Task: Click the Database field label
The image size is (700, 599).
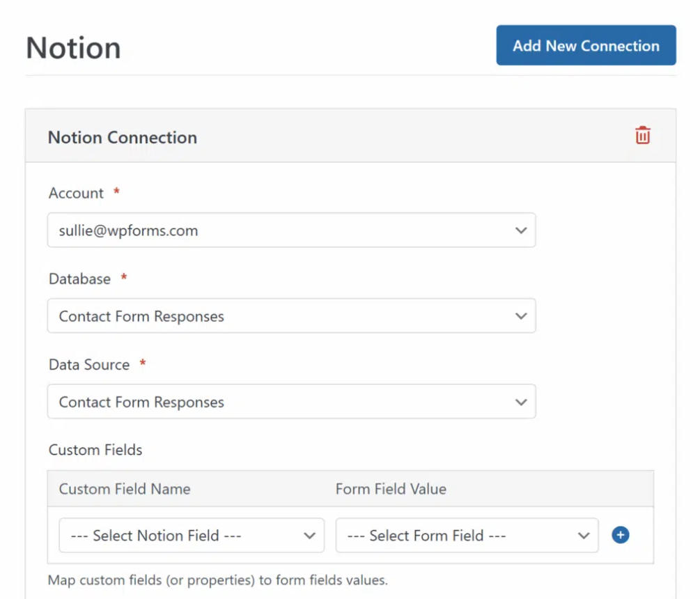Action: [79, 279]
